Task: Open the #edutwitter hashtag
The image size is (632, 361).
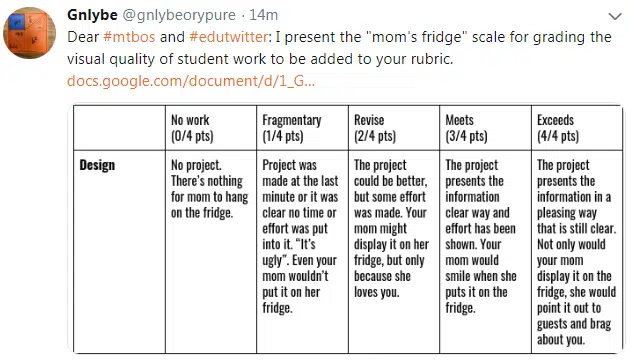Action: [x=228, y=37]
